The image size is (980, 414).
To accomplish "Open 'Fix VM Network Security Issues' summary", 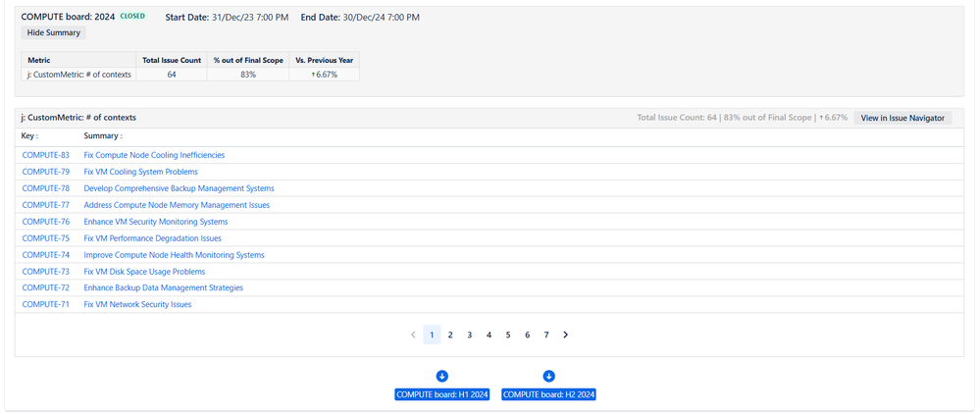I will pyautogui.click(x=137, y=304).
